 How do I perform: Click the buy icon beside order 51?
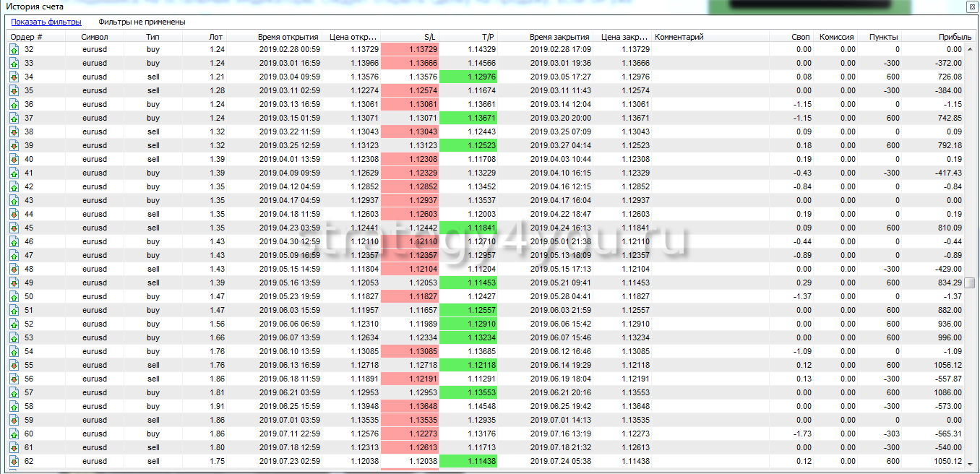(x=14, y=310)
